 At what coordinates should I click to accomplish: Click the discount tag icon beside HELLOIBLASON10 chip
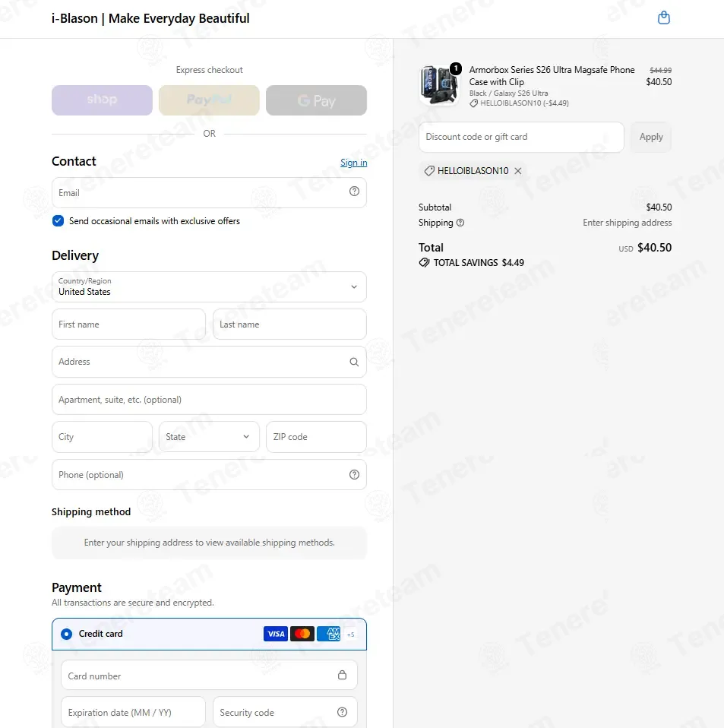coord(429,171)
